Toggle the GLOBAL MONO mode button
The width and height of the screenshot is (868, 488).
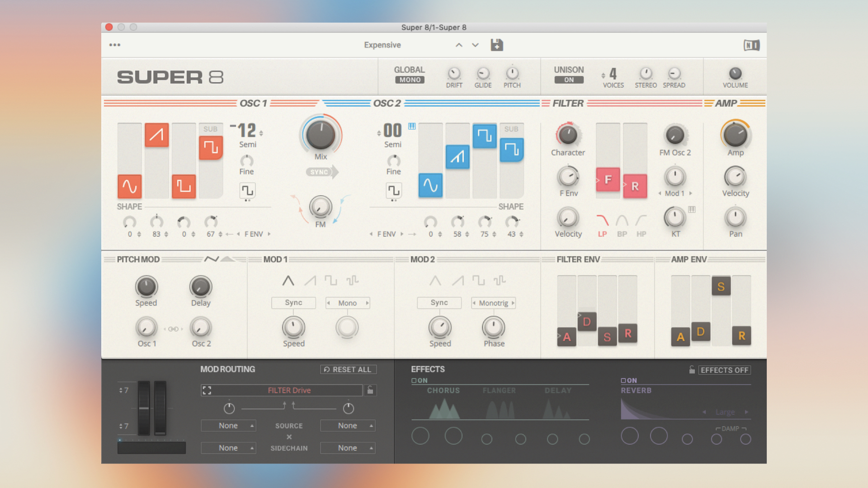[x=410, y=80]
